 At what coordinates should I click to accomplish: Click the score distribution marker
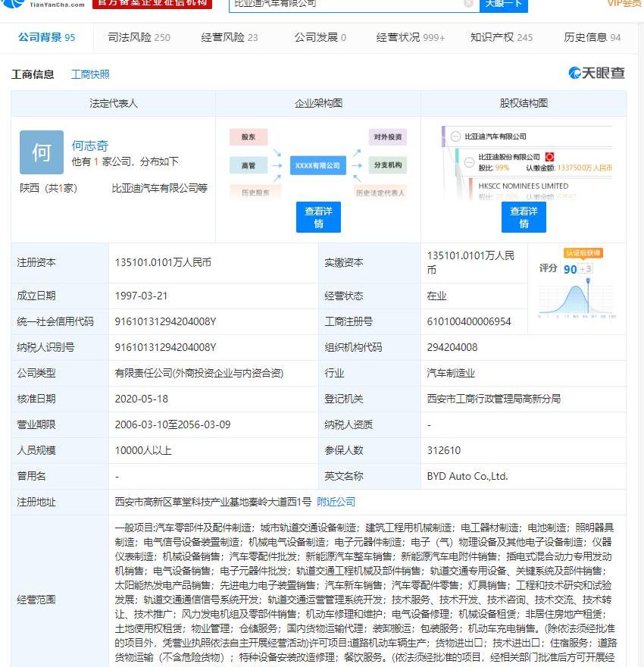coord(588,281)
